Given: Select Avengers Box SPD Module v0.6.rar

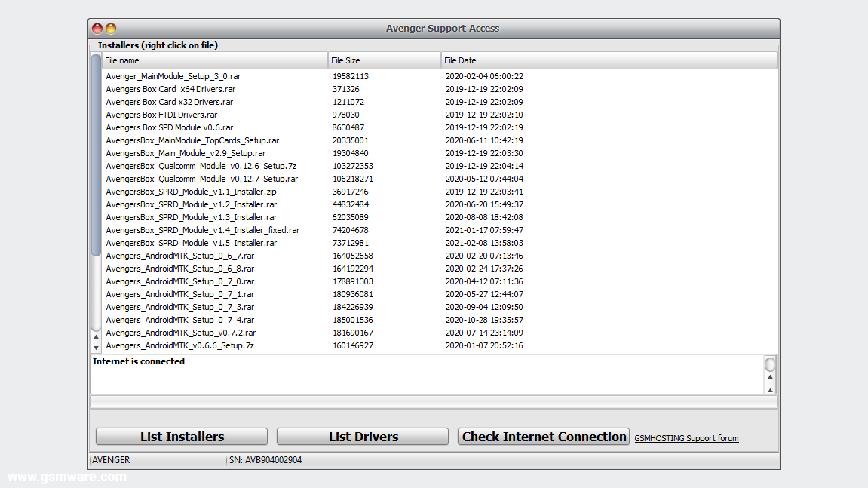Looking at the screenshot, I should pyautogui.click(x=169, y=127).
